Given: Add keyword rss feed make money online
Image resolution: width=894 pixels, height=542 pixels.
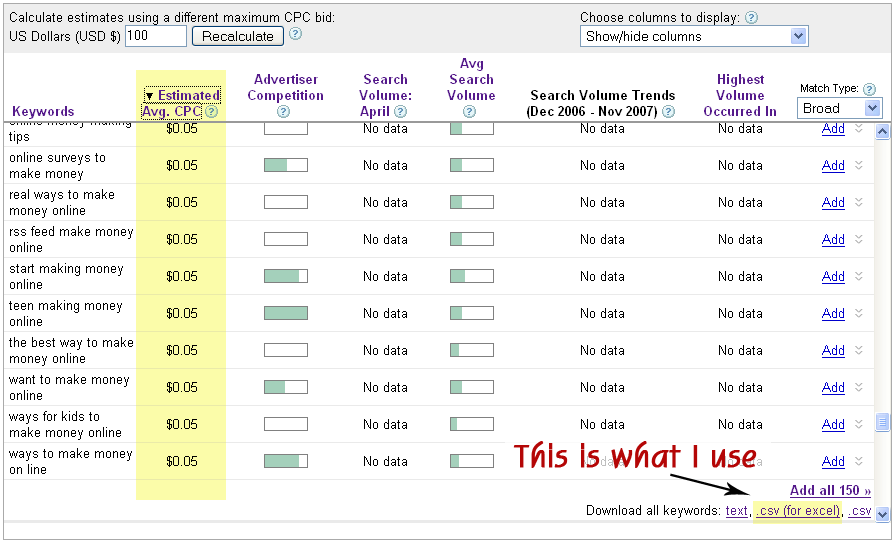Looking at the screenshot, I should [x=833, y=239].
